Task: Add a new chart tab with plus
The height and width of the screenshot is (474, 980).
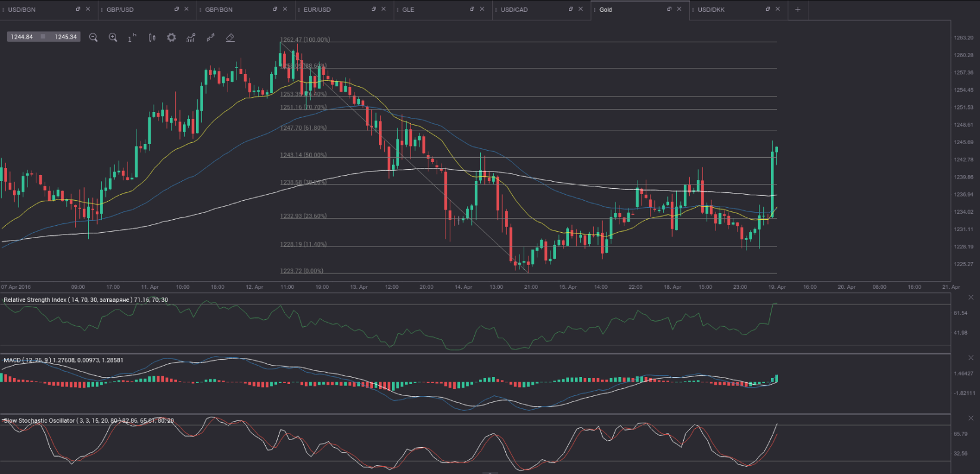Action: (x=798, y=10)
